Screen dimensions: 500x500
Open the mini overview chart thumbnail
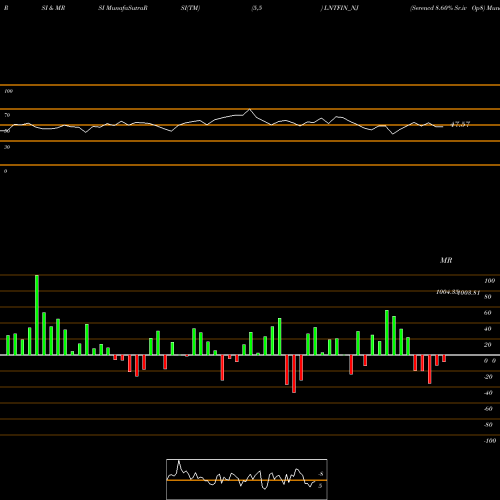247,479
